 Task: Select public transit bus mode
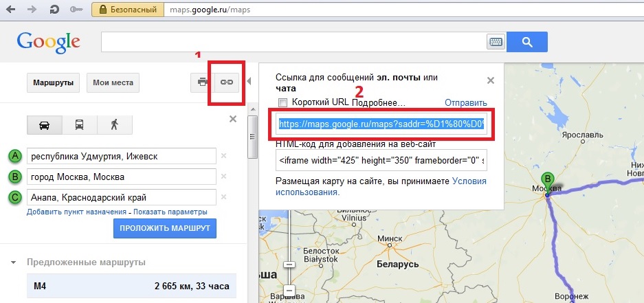80,125
